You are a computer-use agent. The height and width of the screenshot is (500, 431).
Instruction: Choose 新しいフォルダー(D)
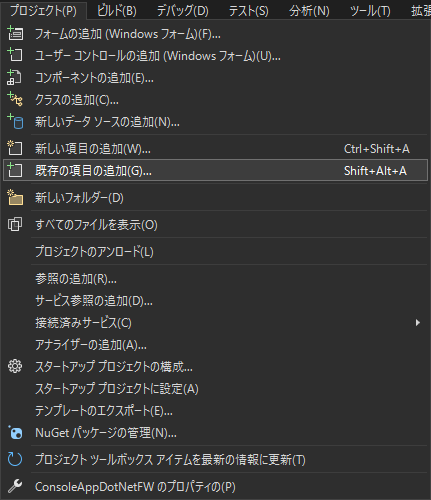(x=215, y=198)
